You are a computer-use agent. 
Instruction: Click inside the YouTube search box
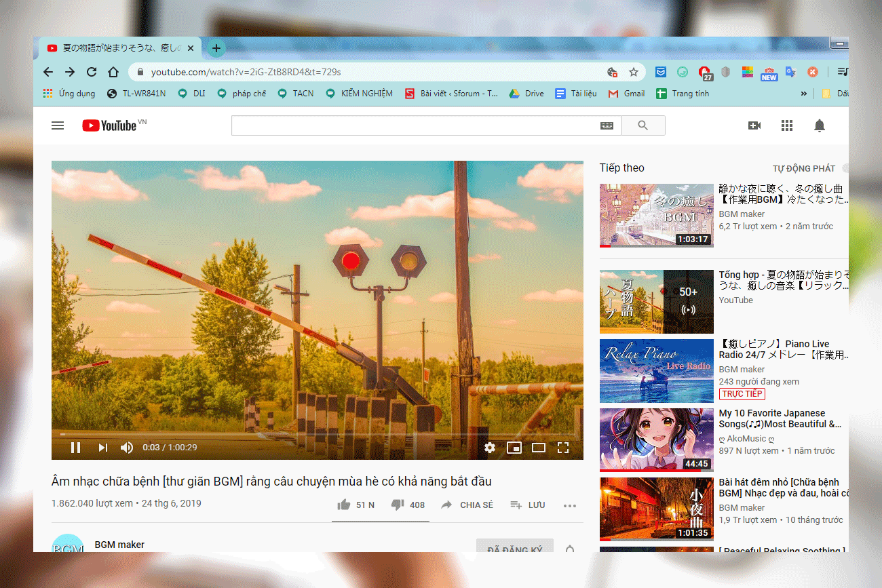[x=415, y=125]
